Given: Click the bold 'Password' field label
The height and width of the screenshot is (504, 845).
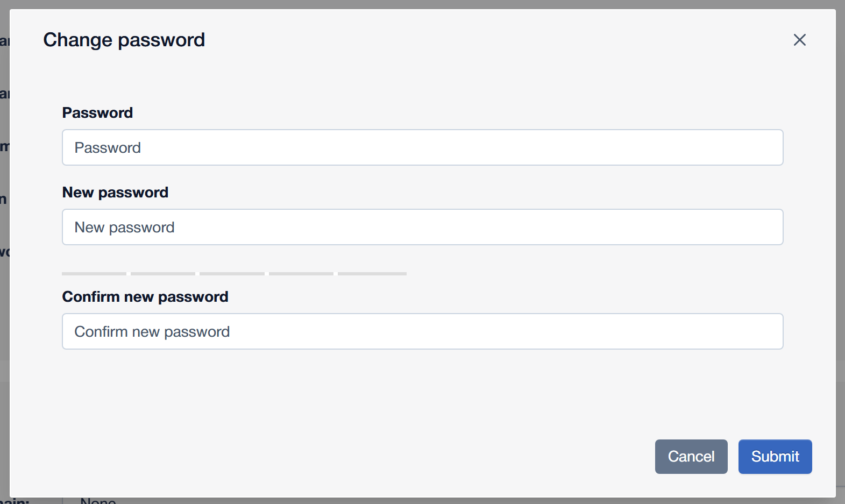Looking at the screenshot, I should tap(97, 112).
